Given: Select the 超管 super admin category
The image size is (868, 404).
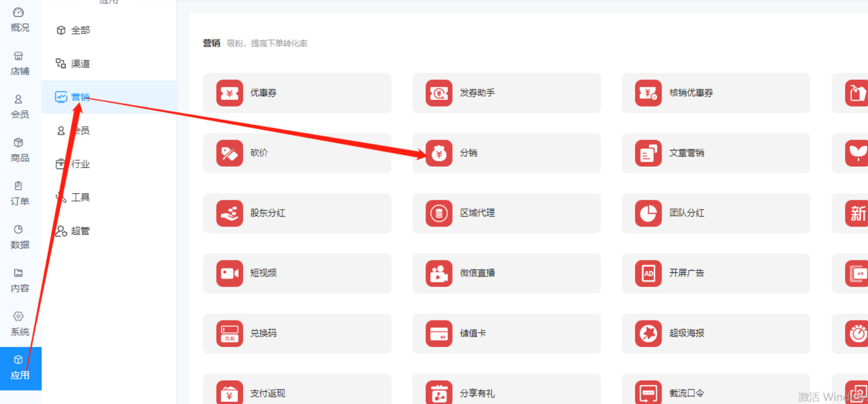Looking at the screenshot, I should click(109, 231).
